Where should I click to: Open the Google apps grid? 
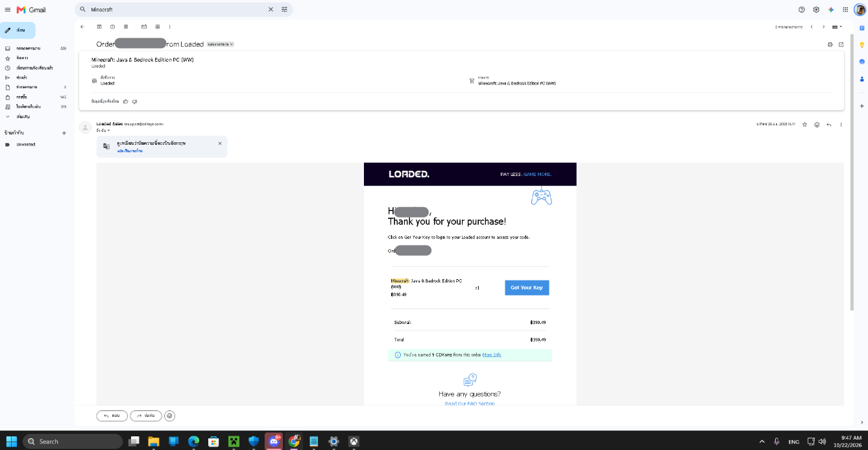point(845,10)
